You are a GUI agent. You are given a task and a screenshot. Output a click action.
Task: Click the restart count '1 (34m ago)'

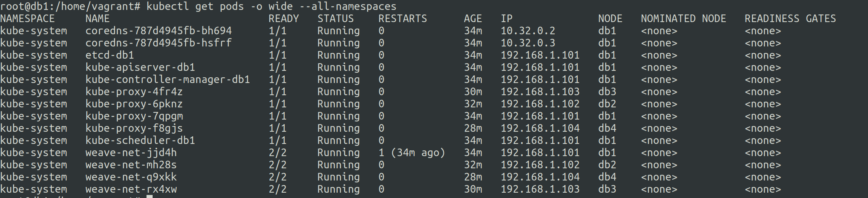pyautogui.click(x=412, y=153)
